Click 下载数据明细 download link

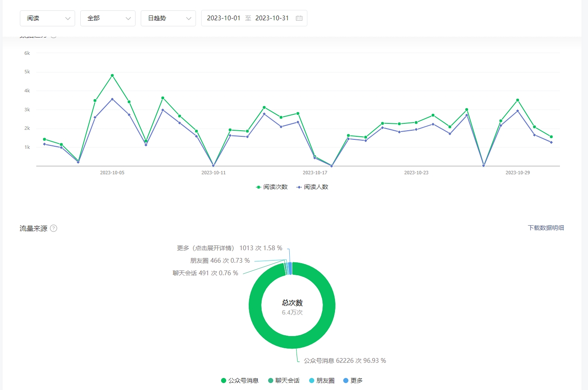coord(546,228)
